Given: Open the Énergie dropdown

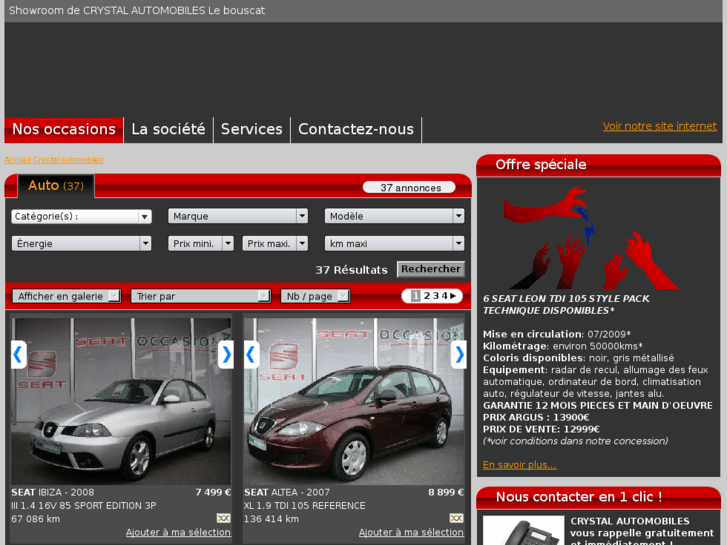Looking at the screenshot, I should point(82,244).
